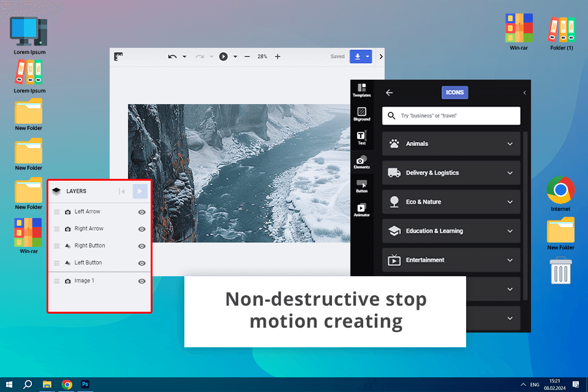Click drag handle icon of Image 1 layer
This screenshot has height=392, width=588.
point(56,281)
